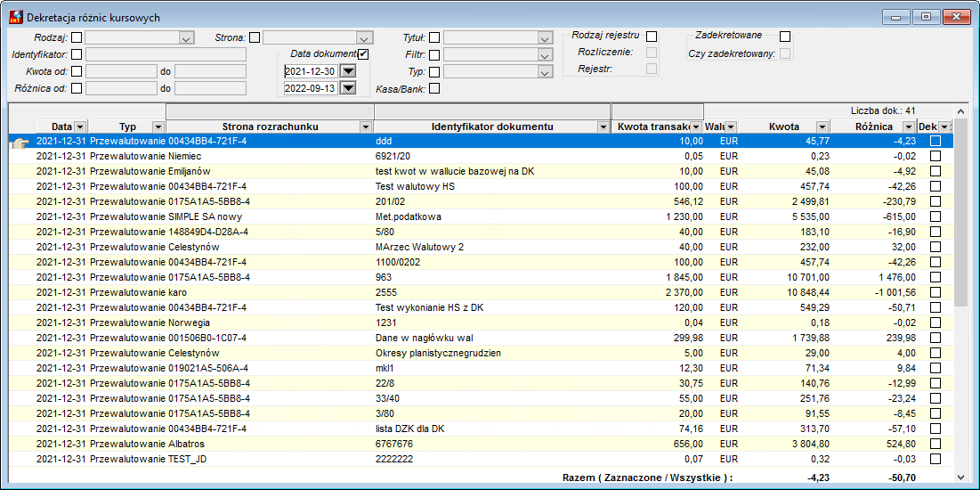Check the Zadekretowane checkbox

[x=786, y=37]
